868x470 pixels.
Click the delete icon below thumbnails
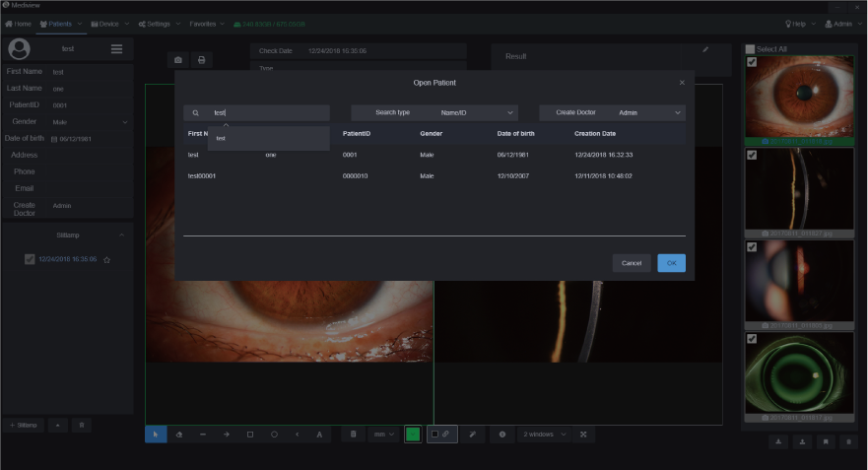click(x=848, y=441)
